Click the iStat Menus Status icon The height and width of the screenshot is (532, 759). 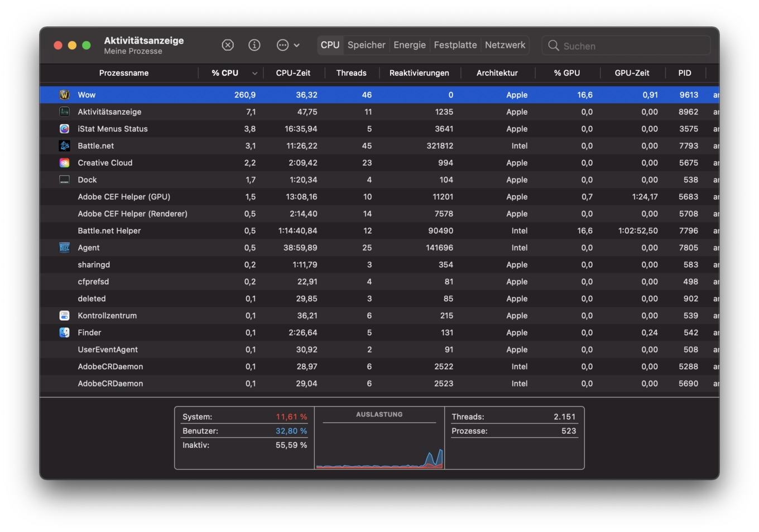(x=65, y=129)
